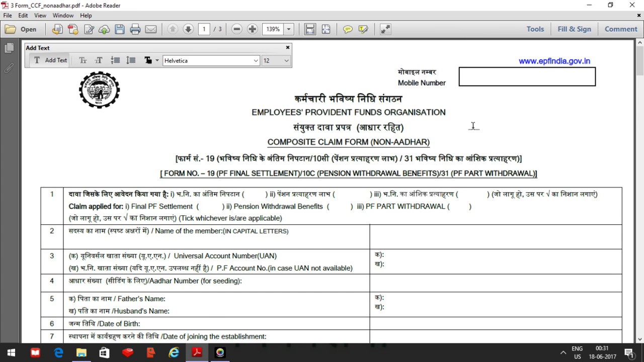Open Internet Explorer from taskbar
This screenshot has height=362, width=644.
coord(174,353)
